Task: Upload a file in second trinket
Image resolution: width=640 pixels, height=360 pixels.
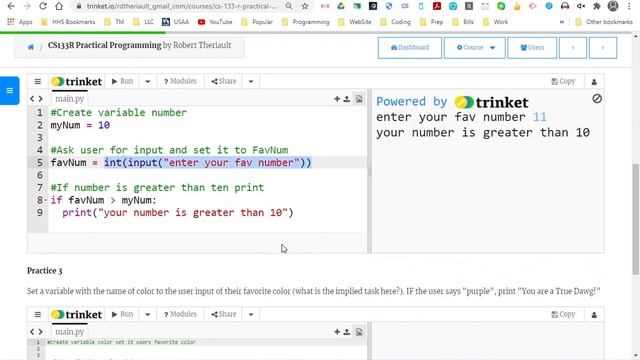Action: pos(347,332)
